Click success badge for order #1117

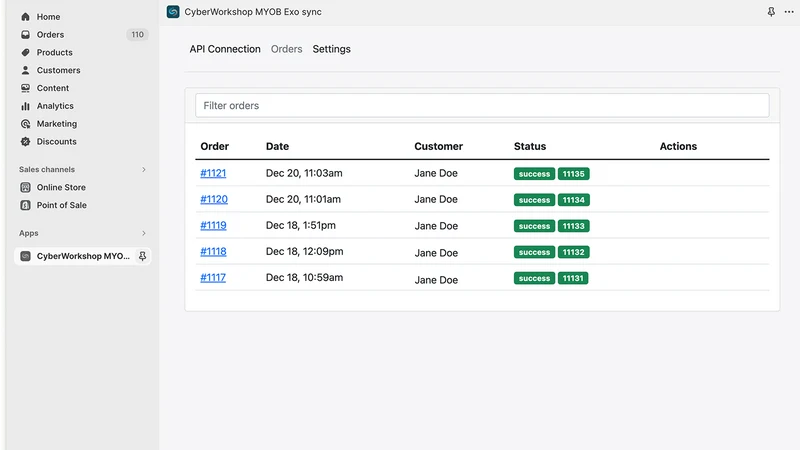click(534, 278)
